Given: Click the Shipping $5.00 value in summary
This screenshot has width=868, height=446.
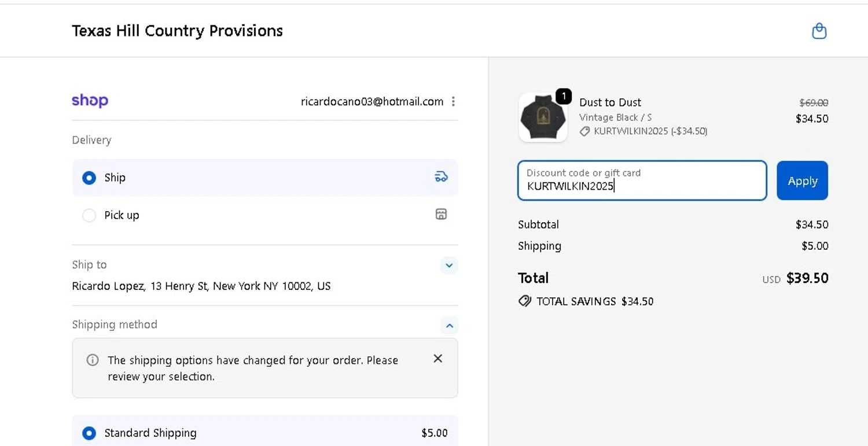Looking at the screenshot, I should coord(815,246).
